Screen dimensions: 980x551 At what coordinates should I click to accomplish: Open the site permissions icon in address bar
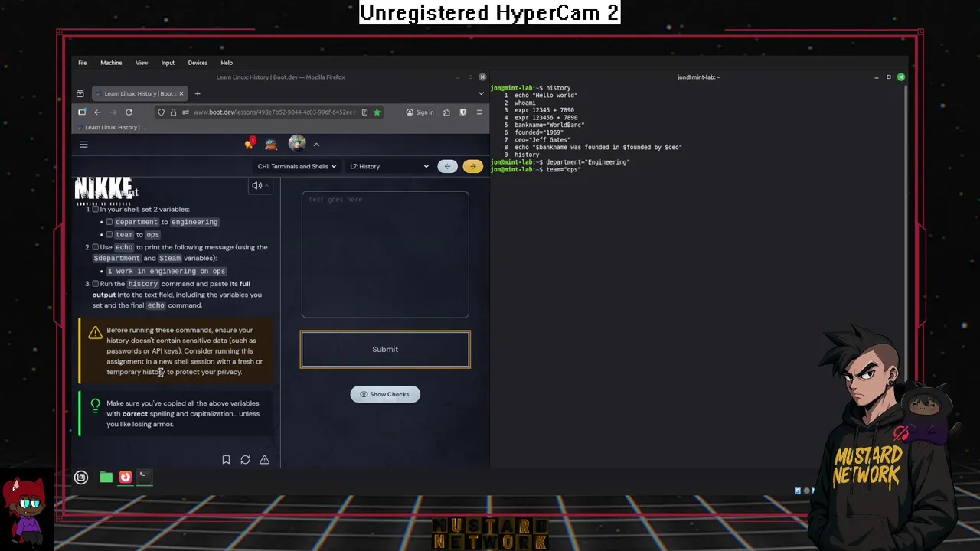click(x=185, y=112)
